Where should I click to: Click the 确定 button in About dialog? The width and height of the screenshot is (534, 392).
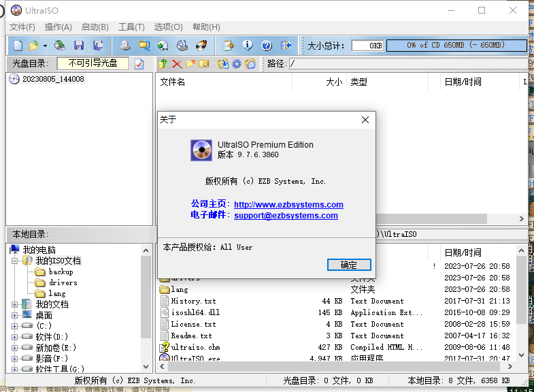pos(349,265)
